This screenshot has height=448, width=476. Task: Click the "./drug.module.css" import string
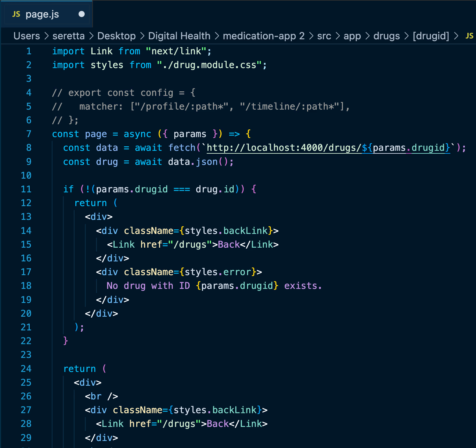pyautogui.click(x=209, y=65)
